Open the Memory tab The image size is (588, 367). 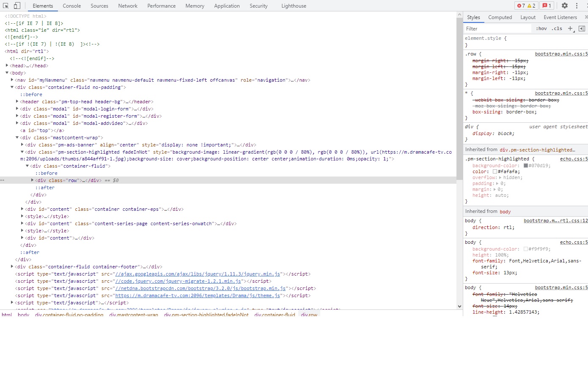coord(195,6)
